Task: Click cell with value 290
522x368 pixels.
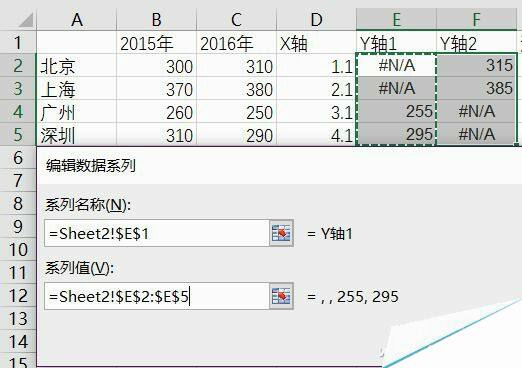Action: pyautogui.click(x=236, y=134)
